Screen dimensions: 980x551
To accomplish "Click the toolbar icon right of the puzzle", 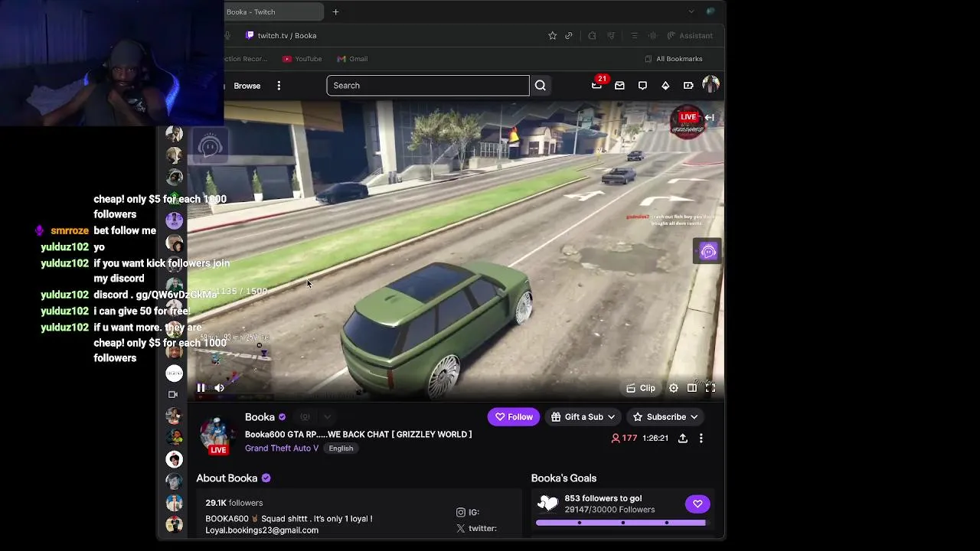I will [611, 36].
